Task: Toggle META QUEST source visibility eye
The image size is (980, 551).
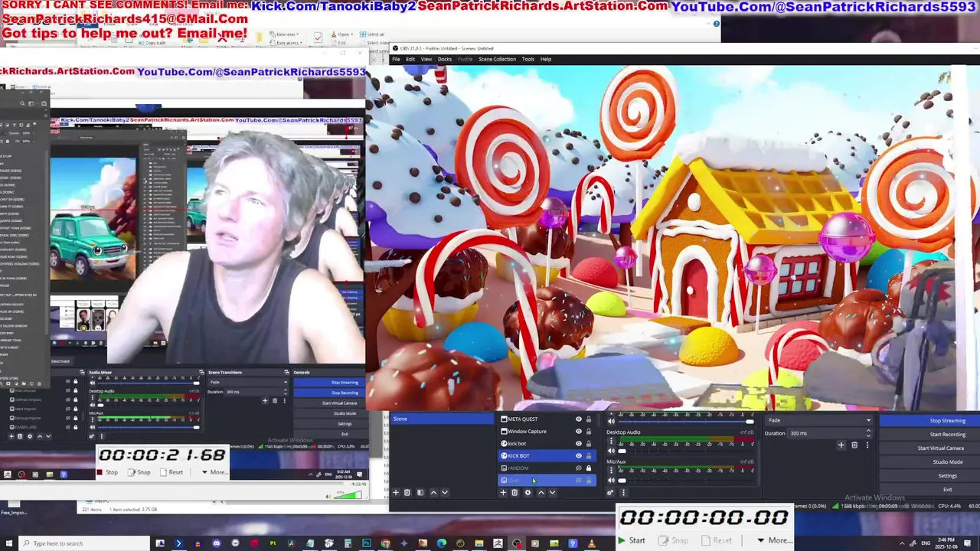Action: click(579, 419)
